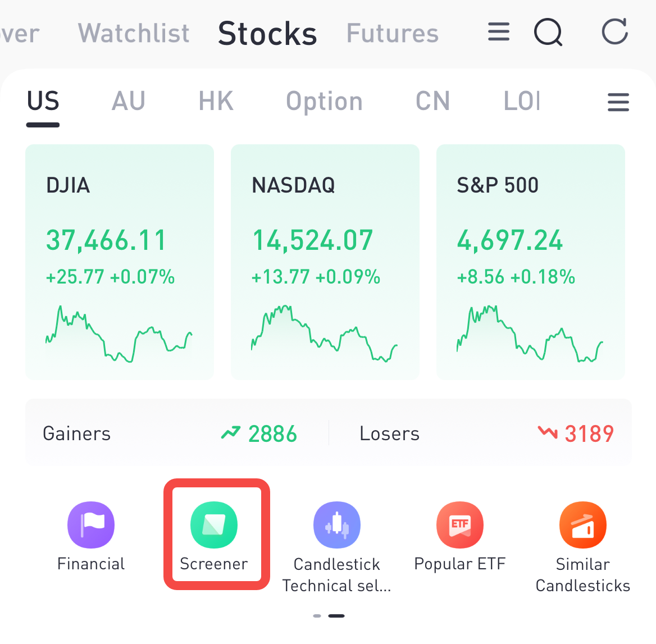Open Similar Candlesticks icon

582,525
